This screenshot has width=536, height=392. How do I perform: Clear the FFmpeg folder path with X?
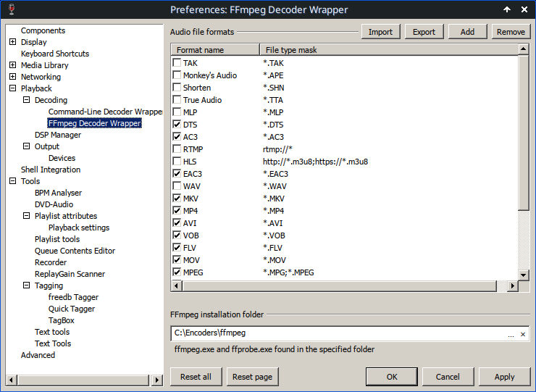tap(523, 335)
